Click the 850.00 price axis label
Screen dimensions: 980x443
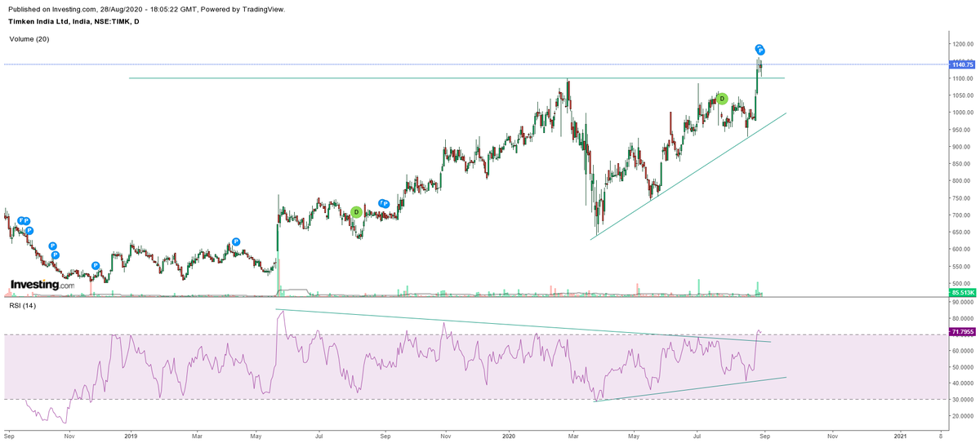pos(963,164)
